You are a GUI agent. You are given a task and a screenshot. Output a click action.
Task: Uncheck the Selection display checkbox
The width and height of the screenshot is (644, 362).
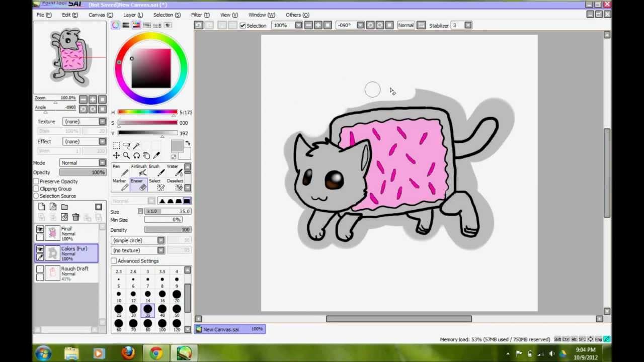coord(243,26)
